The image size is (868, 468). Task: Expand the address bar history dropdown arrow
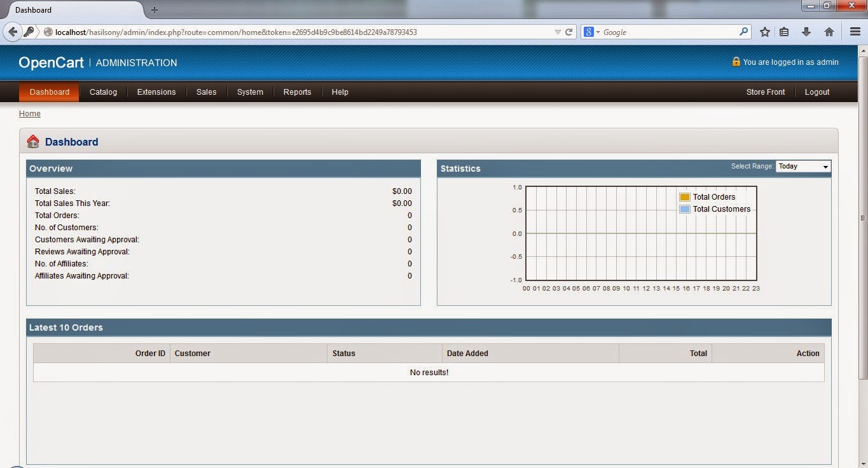tap(558, 32)
